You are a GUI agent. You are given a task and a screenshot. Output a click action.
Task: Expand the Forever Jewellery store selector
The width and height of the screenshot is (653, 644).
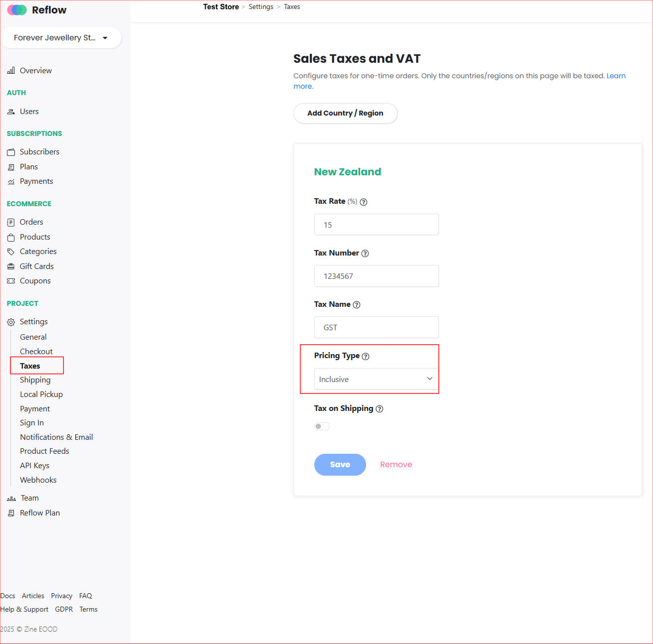click(61, 38)
